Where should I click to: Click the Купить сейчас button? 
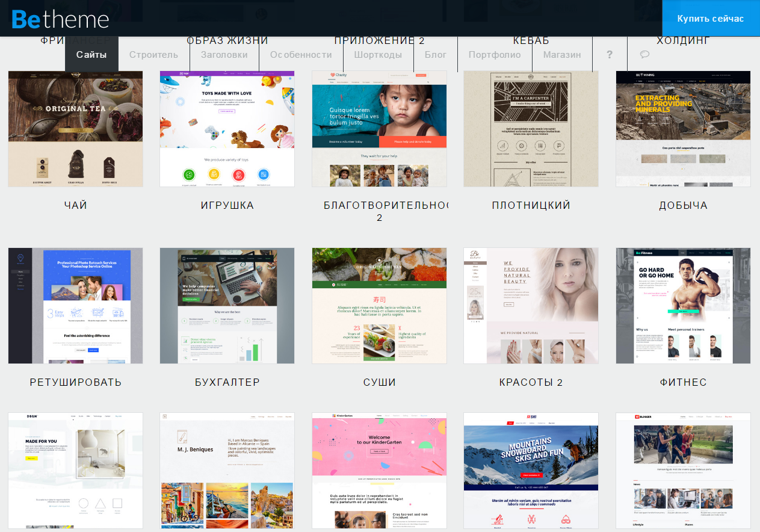point(711,18)
